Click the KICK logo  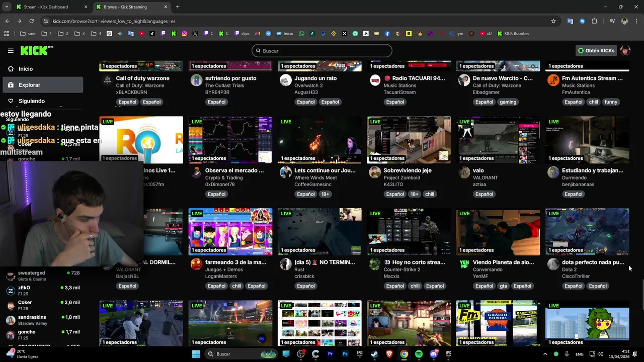(x=36, y=50)
